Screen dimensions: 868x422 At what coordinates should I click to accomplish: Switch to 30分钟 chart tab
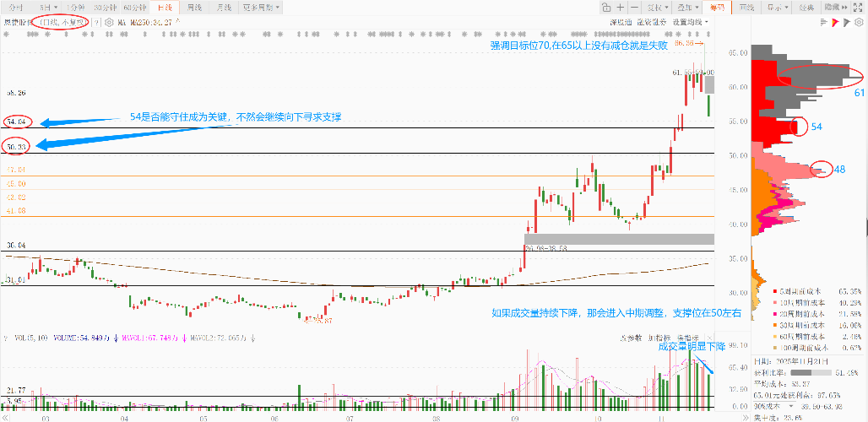tap(105, 8)
